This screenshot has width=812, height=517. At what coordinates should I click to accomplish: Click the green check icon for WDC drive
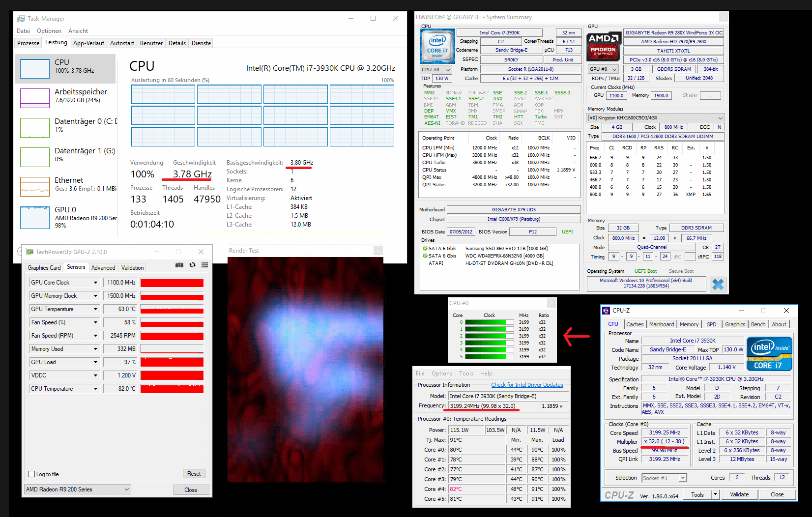pyautogui.click(x=425, y=256)
